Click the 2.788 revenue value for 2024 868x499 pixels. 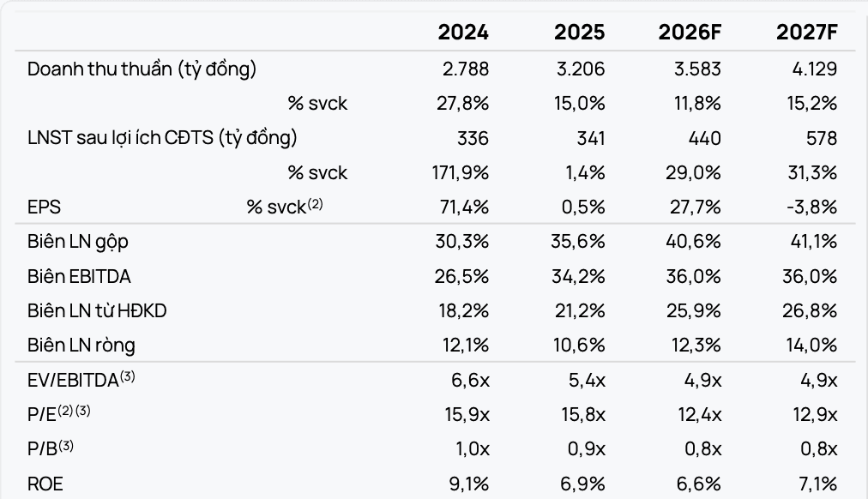pos(466,69)
